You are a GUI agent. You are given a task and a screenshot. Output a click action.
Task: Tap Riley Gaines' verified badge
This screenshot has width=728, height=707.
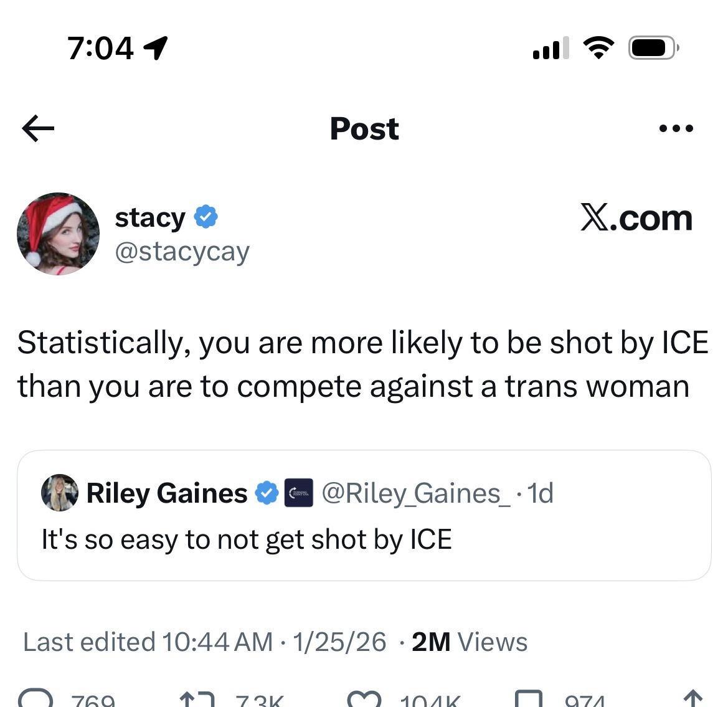pos(267,493)
